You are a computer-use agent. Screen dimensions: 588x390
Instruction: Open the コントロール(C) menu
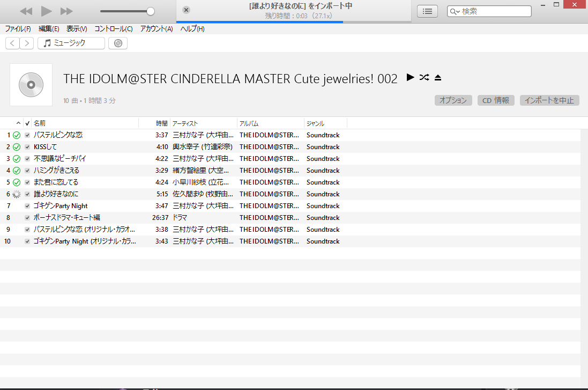113,29
